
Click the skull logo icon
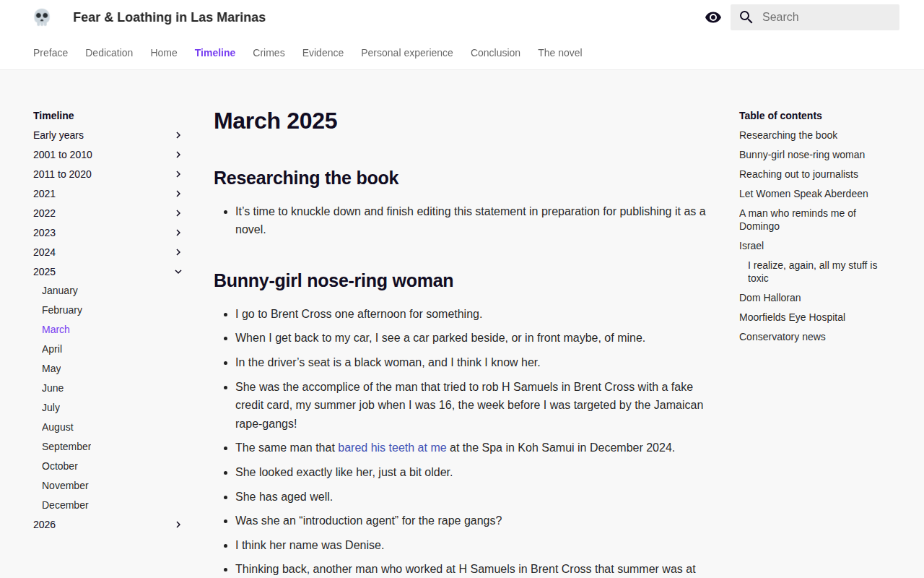tap(42, 17)
